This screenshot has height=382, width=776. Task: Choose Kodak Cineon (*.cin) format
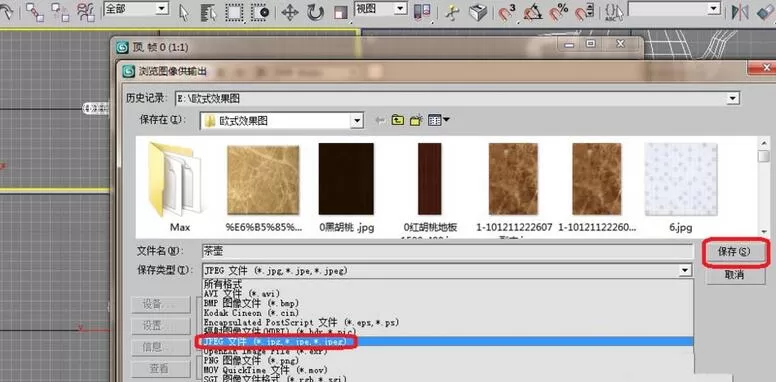(251, 313)
